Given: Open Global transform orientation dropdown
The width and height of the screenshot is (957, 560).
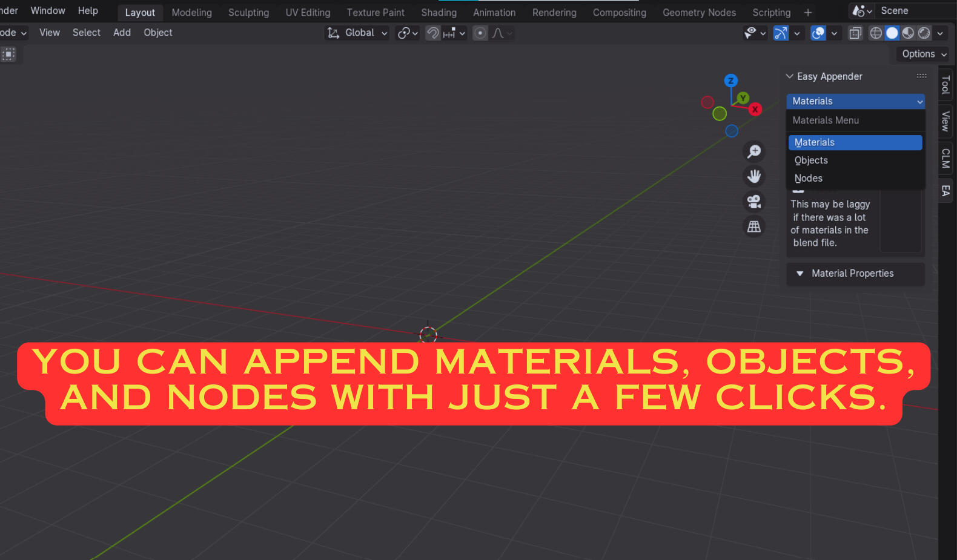Looking at the screenshot, I should 358,33.
